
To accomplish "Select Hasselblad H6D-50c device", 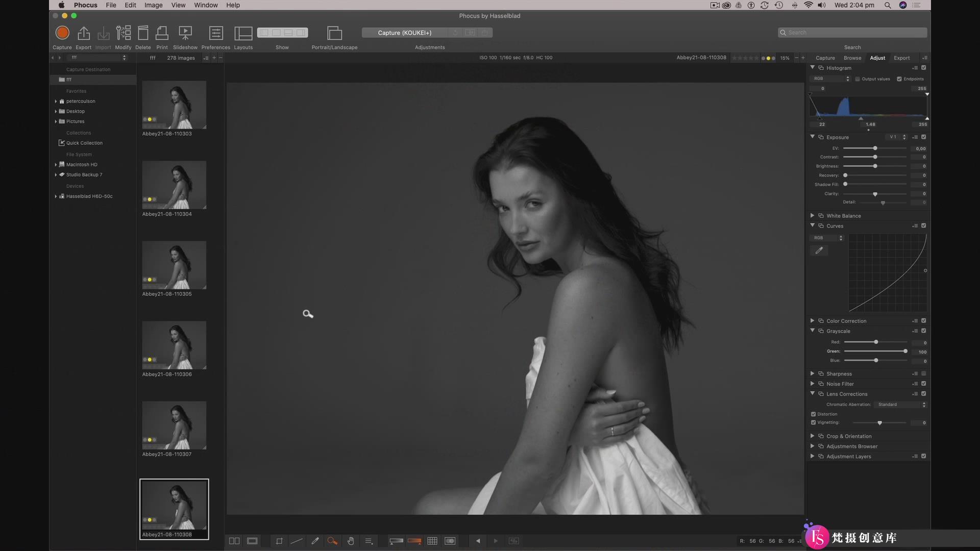I will (x=89, y=196).
